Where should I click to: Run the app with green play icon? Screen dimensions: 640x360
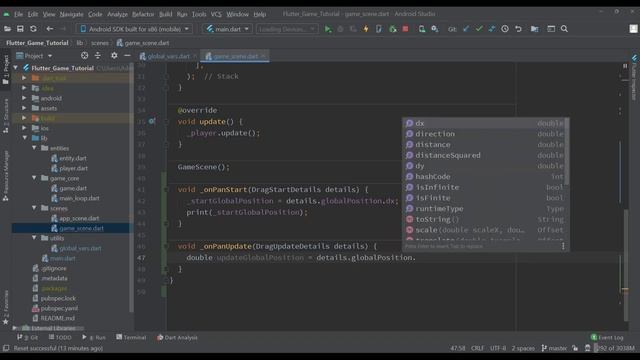coord(328,29)
